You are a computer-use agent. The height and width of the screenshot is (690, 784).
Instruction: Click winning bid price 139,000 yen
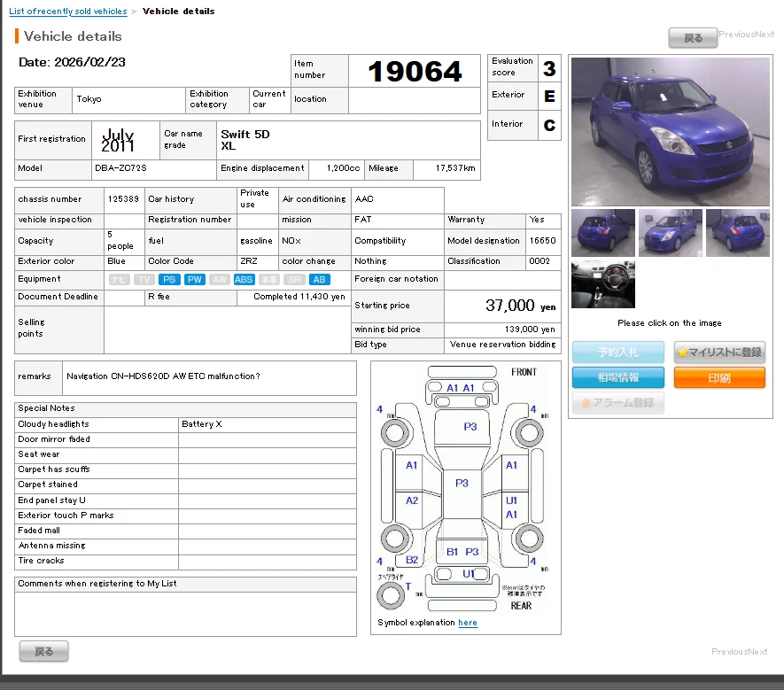(x=530, y=329)
